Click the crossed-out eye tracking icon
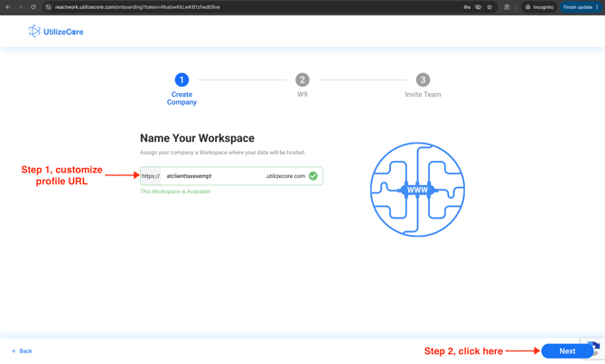605x364 pixels. [x=478, y=7]
